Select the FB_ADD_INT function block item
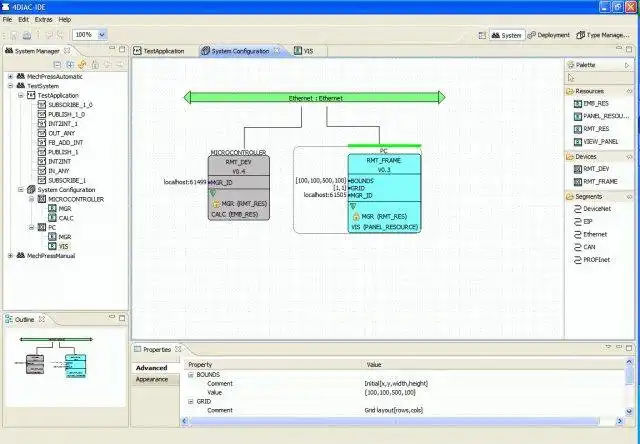This screenshot has width=640, height=444. click(65, 142)
